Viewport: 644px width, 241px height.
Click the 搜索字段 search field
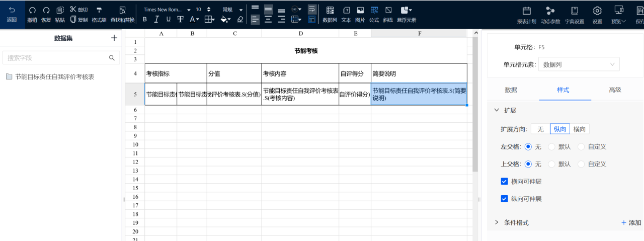click(x=55, y=58)
